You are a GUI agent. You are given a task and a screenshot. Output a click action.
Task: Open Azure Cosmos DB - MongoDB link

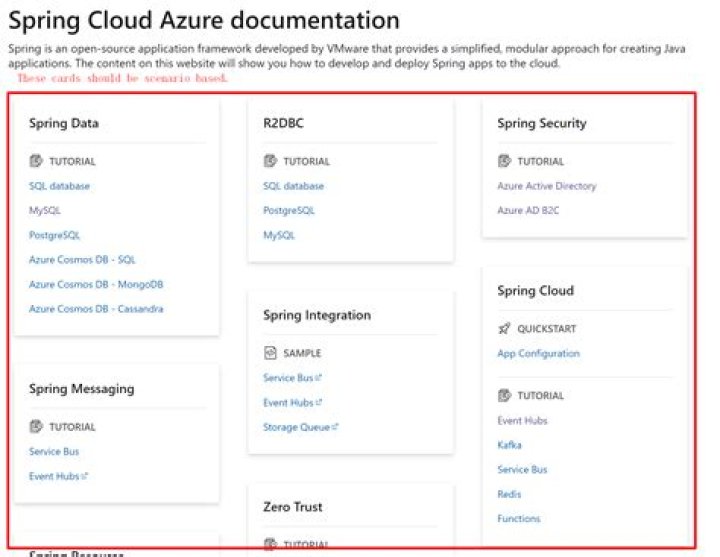[x=96, y=284]
